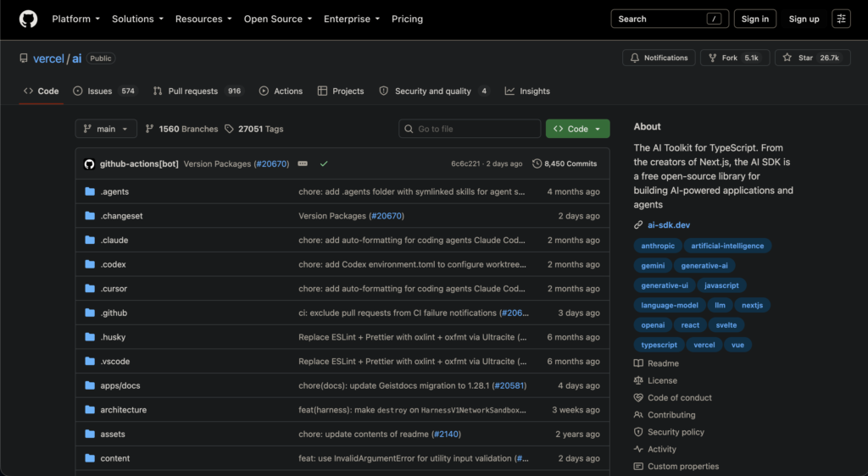Viewport: 868px width, 476px height.
Task: Click the Activity pulse icon
Action: 638,449
